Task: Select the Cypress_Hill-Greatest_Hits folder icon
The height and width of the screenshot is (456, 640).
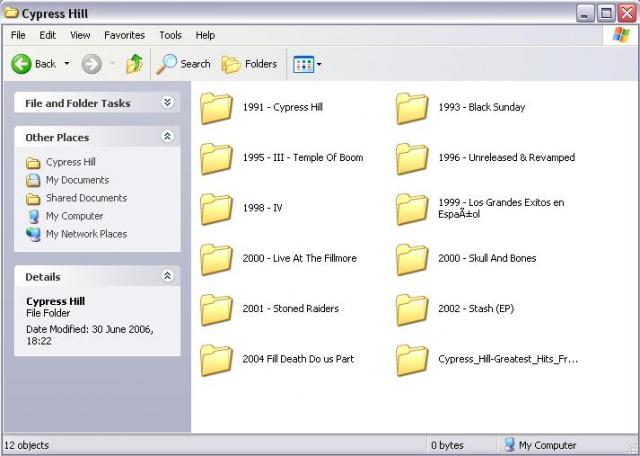Action: click(x=412, y=360)
